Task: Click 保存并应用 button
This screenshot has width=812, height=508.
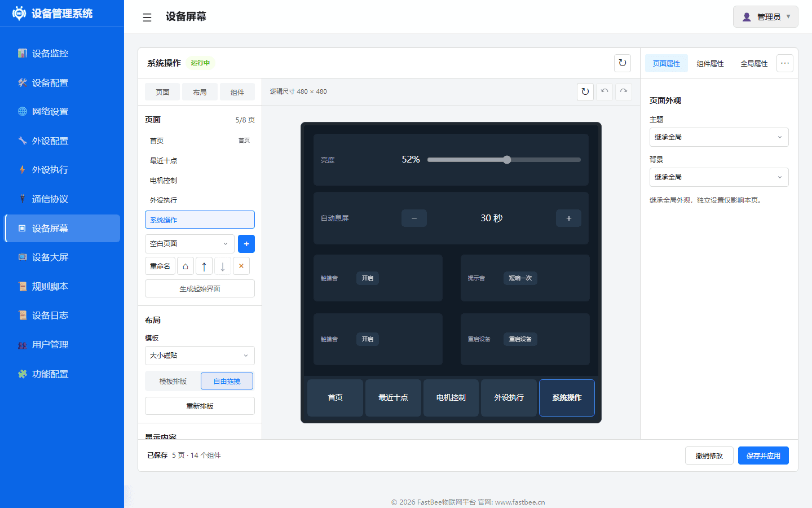Action: point(764,456)
